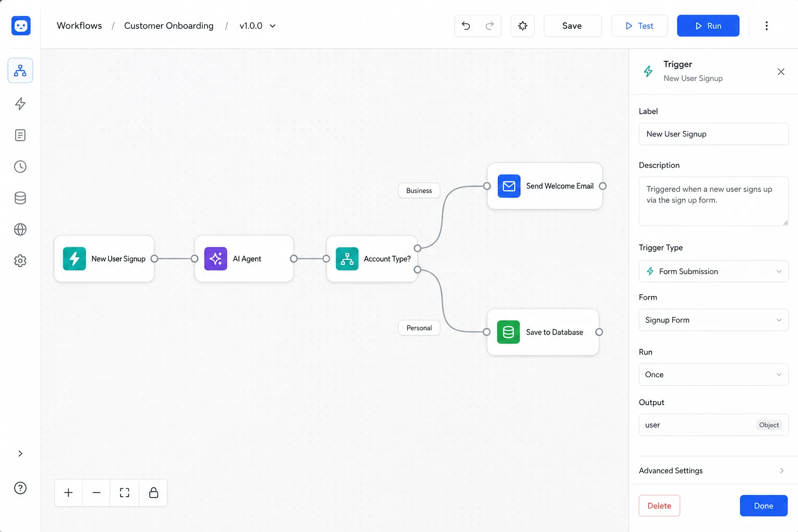Image resolution: width=798 pixels, height=532 pixels.
Task: Click the lightning icon in Trigger panel header
Action: [x=648, y=71]
